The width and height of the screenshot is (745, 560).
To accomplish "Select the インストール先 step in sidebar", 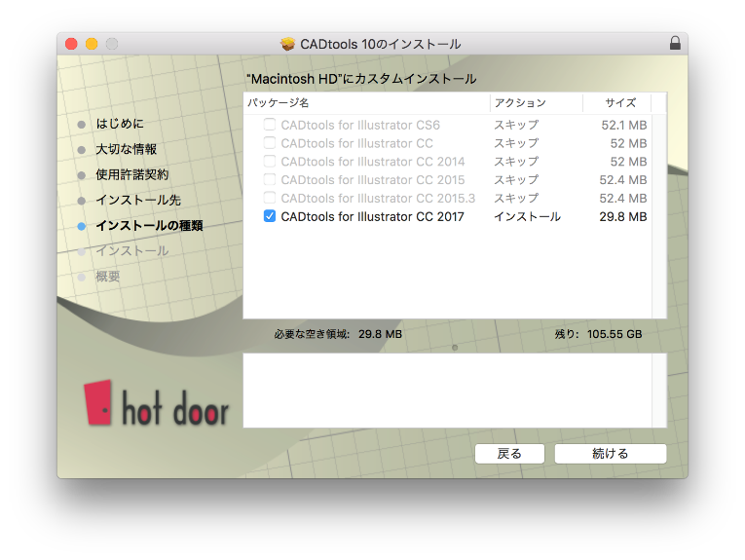I will click(x=138, y=200).
